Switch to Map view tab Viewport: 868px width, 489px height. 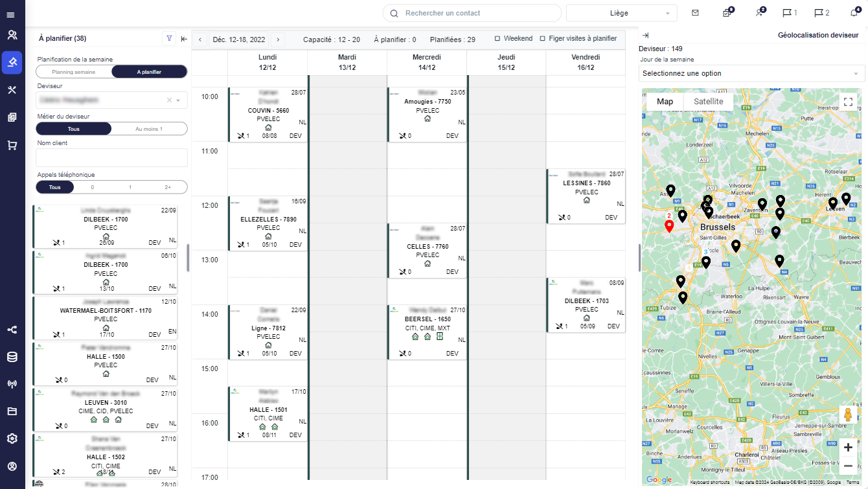665,102
